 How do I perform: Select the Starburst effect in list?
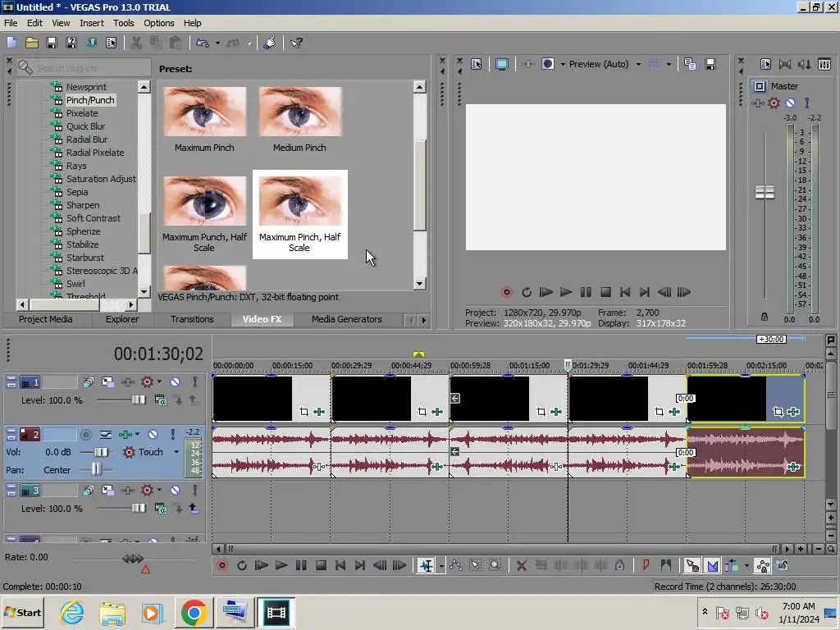tap(85, 258)
